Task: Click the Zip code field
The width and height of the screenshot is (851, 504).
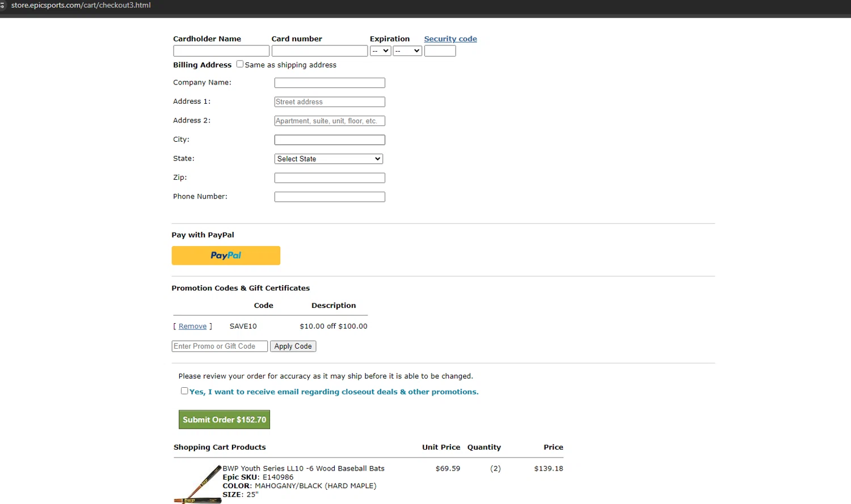Action: pos(330,178)
